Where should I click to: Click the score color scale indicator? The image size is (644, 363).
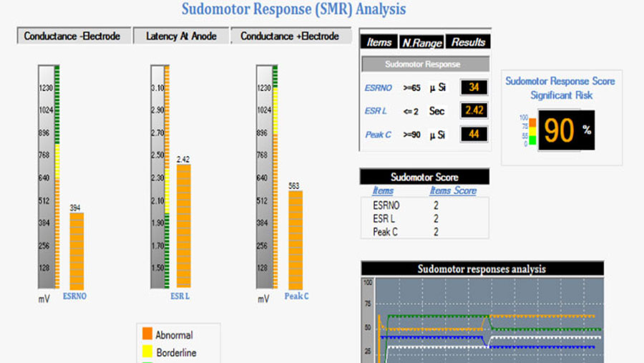(532, 132)
